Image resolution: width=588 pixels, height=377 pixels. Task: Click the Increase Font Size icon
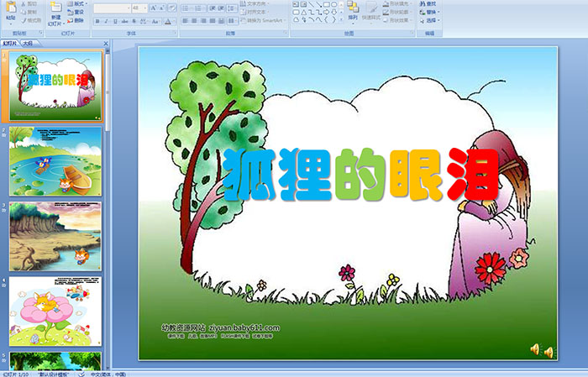(x=153, y=8)
